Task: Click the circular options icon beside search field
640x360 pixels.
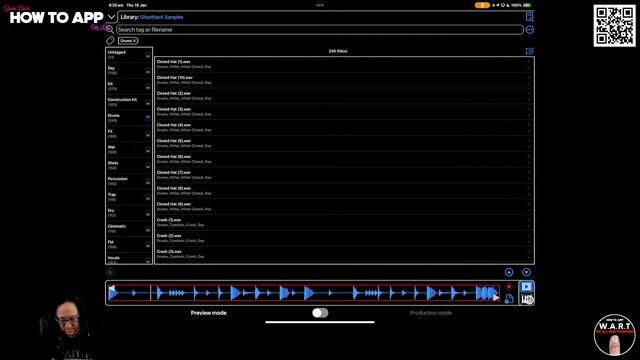Action: point(529,30)
